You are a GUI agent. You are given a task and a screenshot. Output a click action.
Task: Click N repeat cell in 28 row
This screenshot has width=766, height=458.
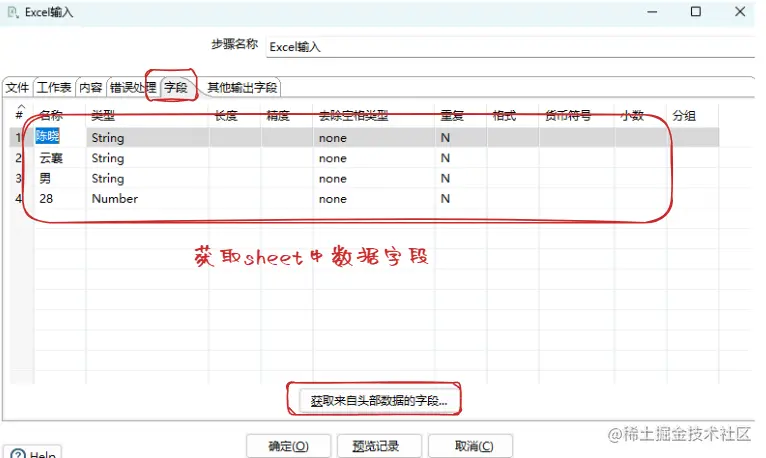point(461,199)
